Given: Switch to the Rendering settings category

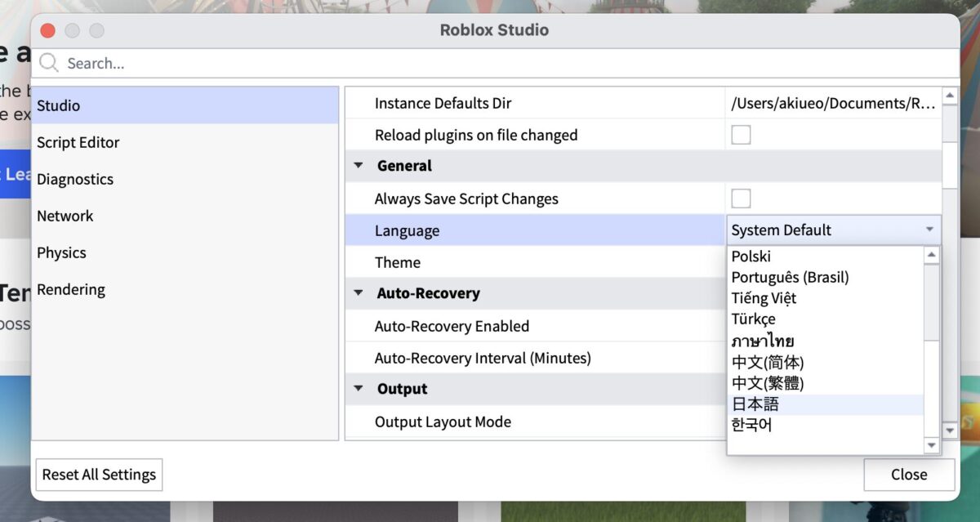Looking at the screenshot, I should click(x=70, y=289).
